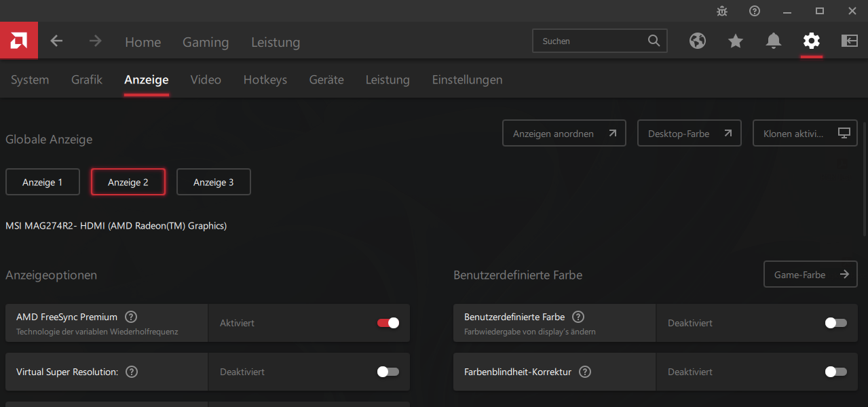Switch to the Video tab

[x=206, y=79]
